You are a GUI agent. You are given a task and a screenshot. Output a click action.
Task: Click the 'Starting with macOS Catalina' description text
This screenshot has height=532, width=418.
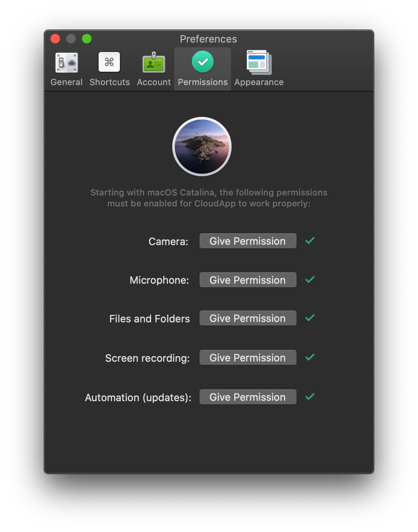pyautogui.click(x=209, y=198)
